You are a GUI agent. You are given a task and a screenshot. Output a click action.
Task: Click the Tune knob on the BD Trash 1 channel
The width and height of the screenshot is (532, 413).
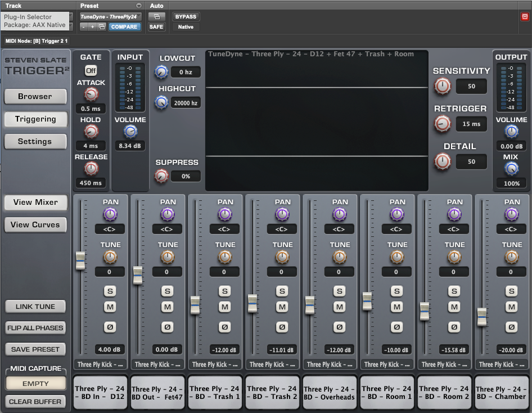225,257
